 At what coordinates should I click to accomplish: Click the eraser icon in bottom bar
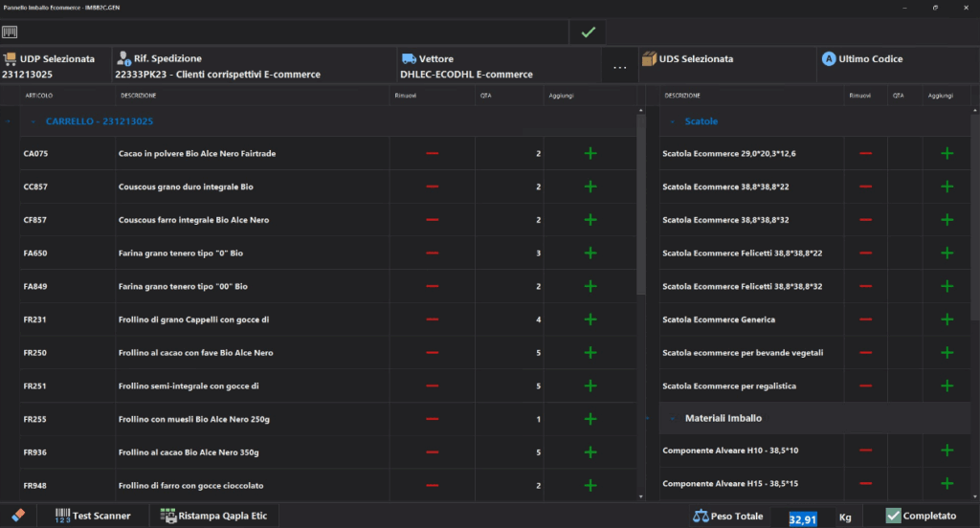[16, 516]
